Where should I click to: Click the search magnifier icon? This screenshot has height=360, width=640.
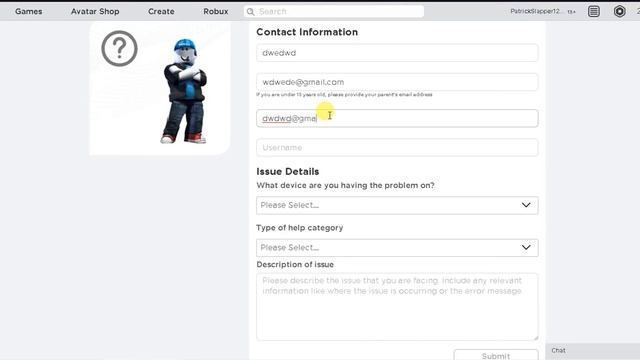point(251,11)
